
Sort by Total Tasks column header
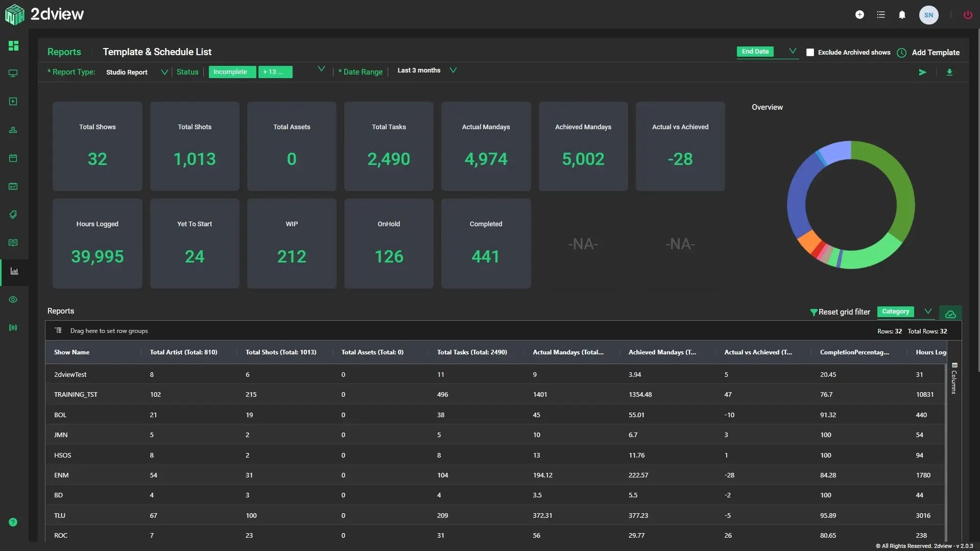472,352
